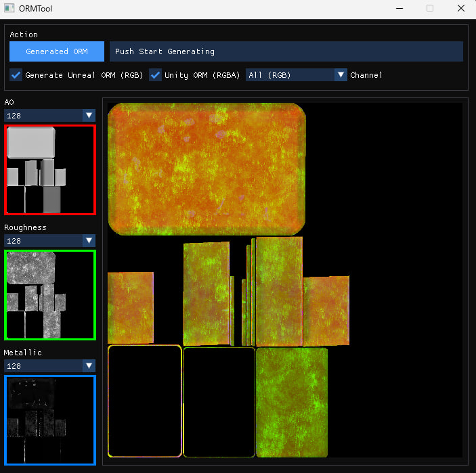Click the ORMTool application icon in title bar
The height and width of the screenshot is (473, 476).
pyautogui.click(x=9, y=8)
